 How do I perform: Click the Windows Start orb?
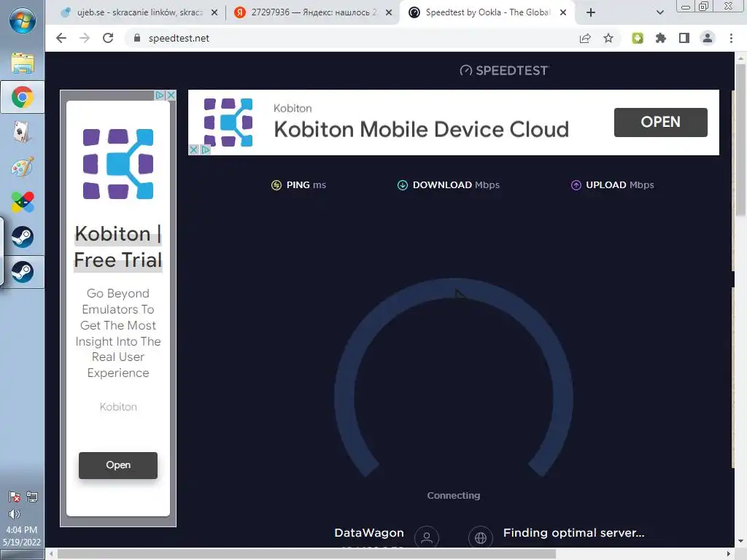22,20
